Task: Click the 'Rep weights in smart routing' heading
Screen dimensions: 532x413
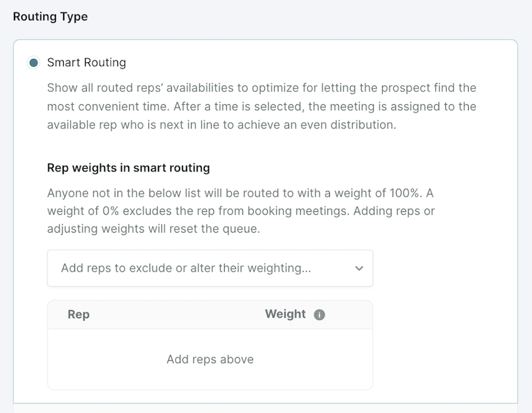Action: click(129, 168)
